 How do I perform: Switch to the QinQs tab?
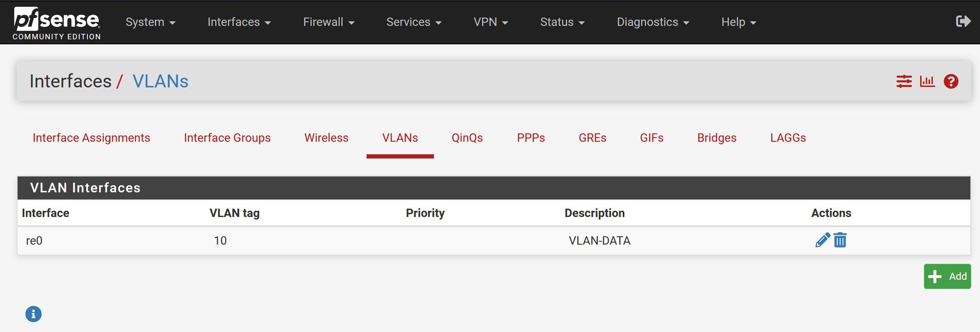coord(467,138)
